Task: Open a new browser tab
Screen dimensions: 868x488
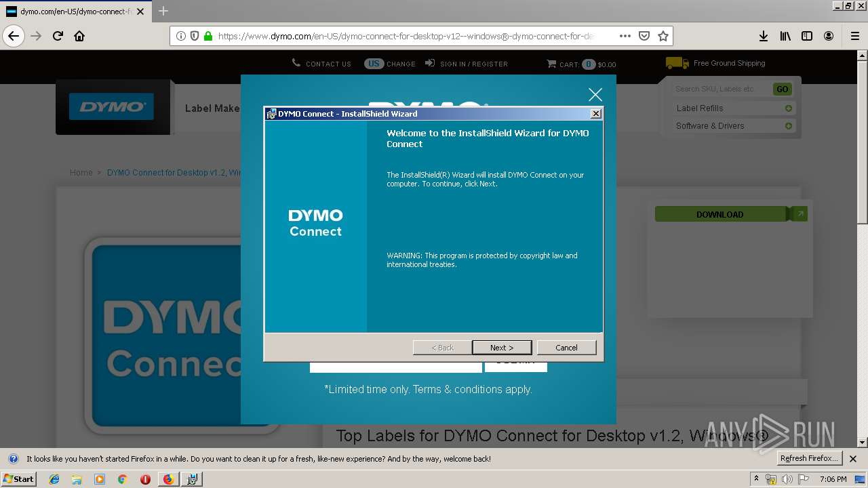Action: click(x=163, y=11)
